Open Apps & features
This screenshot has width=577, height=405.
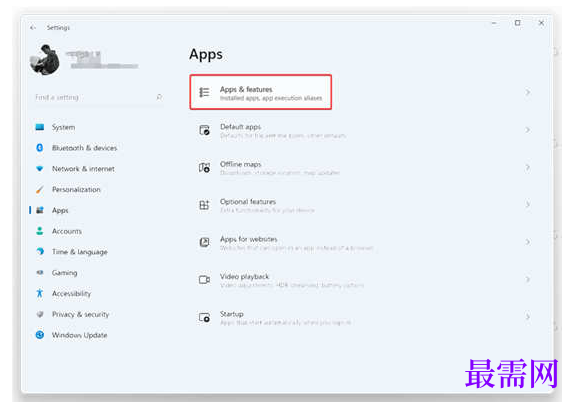(x=261, y=92)
